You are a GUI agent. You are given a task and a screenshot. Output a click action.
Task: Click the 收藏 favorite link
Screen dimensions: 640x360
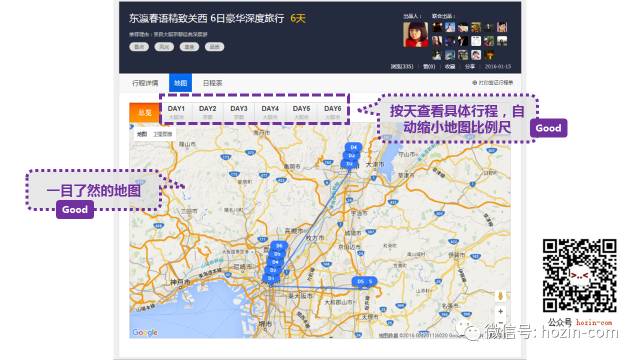click(450, 67)
